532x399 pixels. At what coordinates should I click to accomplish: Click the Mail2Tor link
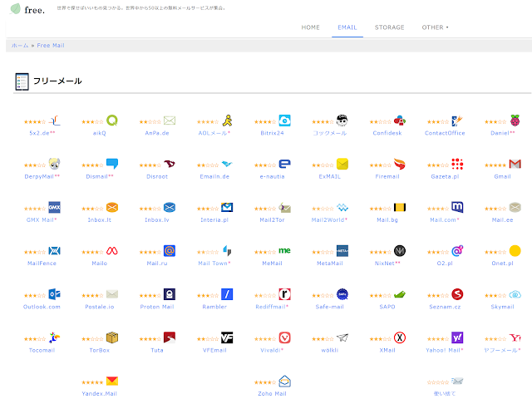click(272, 219)
